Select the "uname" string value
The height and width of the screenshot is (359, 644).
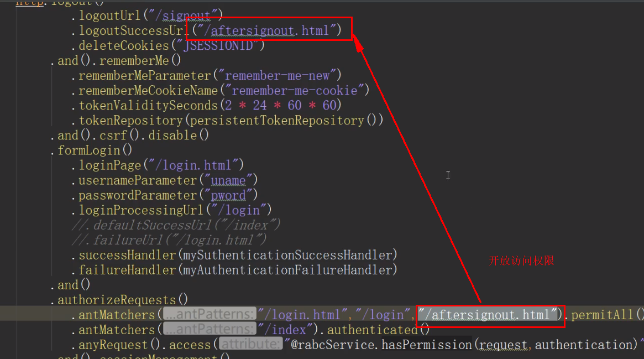click(x=228, y=180)
